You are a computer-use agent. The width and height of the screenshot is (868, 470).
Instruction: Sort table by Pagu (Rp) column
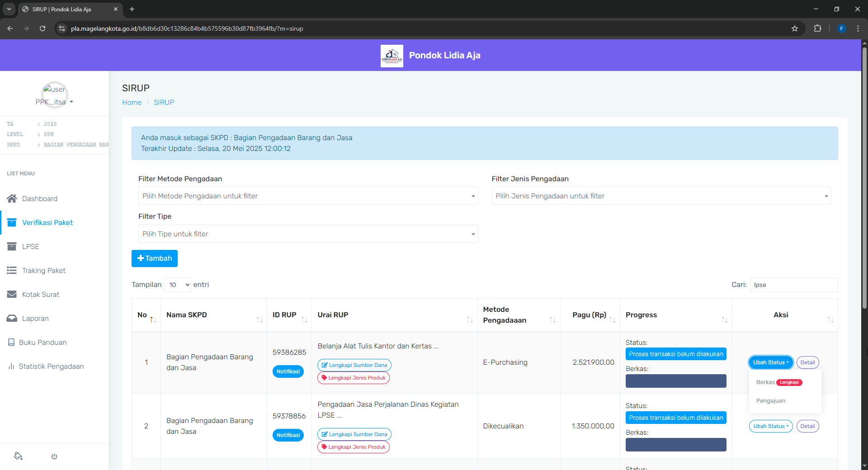pyautogui.click(x=590, y=315)
